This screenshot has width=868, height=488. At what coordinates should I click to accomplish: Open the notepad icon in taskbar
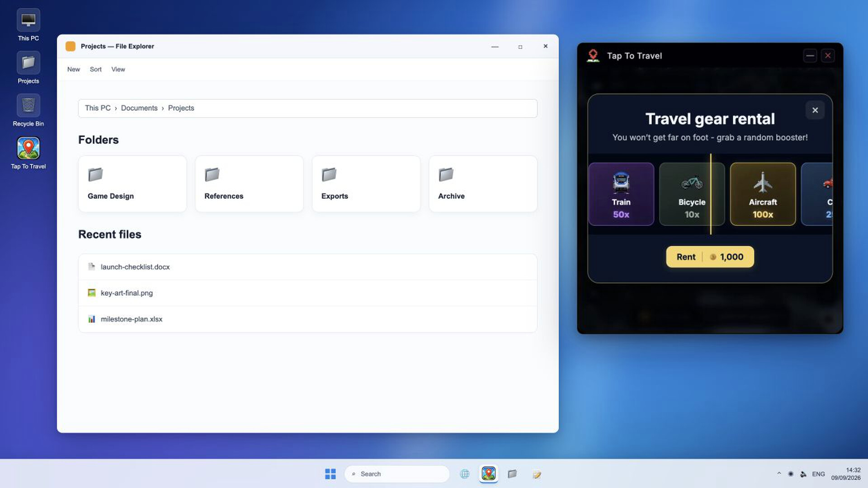[537, 474]
